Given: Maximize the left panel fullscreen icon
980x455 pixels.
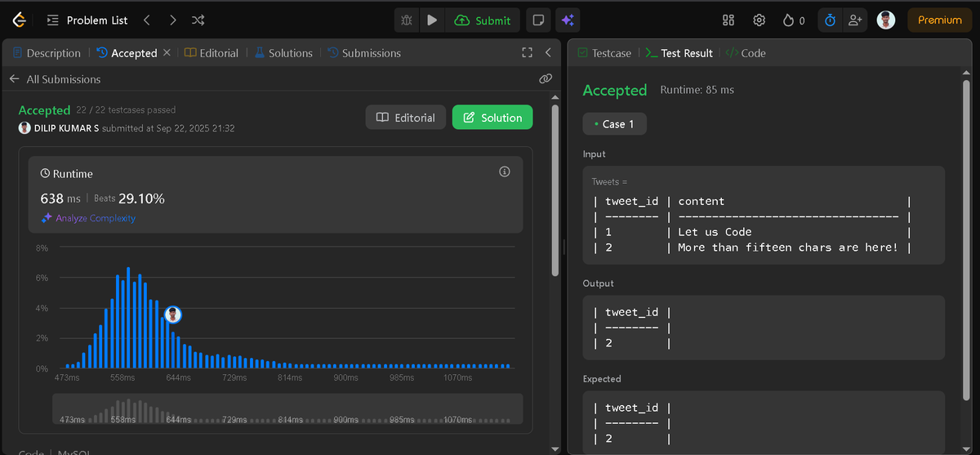Looking at the screenshot, I should 528,53.
